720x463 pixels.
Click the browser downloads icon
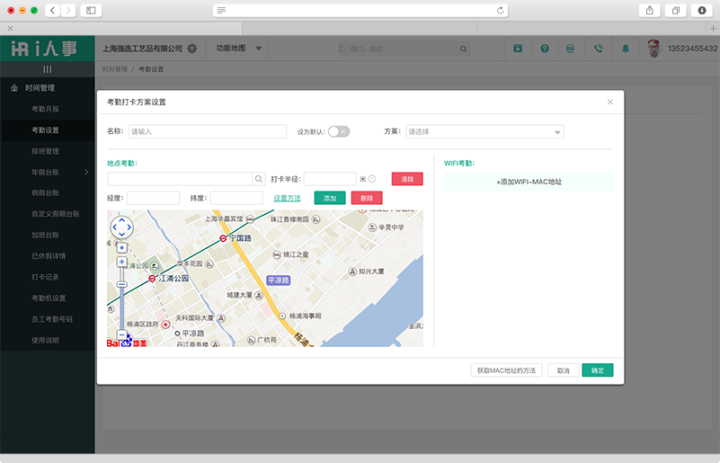pyautogui.click(x=702, y=10)
